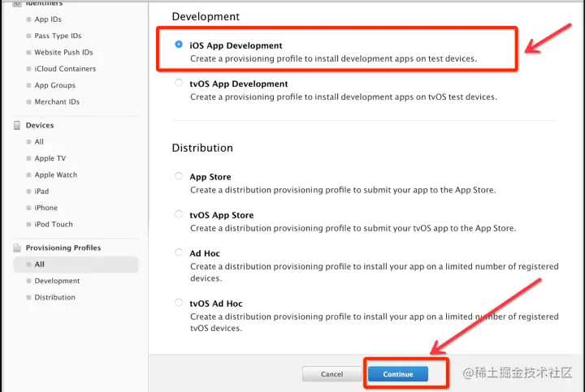Viewport: 585px width, 392px height.
Task: Select All under Provisioning Profiles
Action: point(76,265)
